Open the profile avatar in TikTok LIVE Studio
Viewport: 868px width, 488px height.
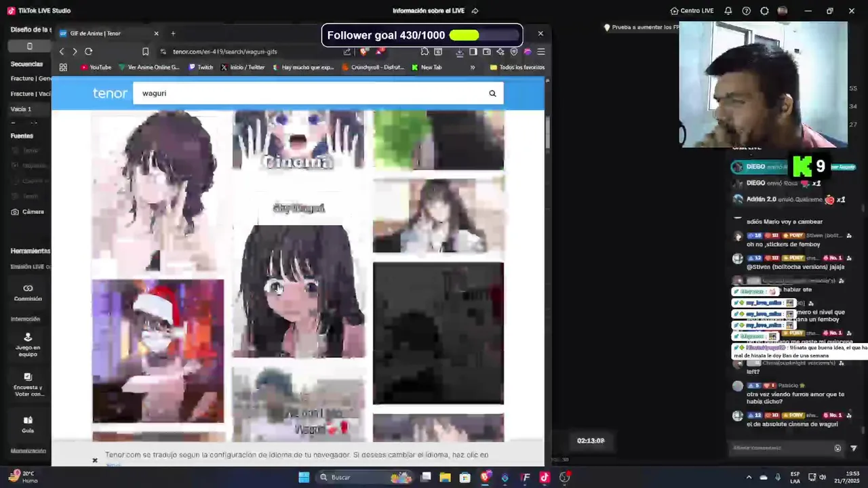[x=783, y=11]
